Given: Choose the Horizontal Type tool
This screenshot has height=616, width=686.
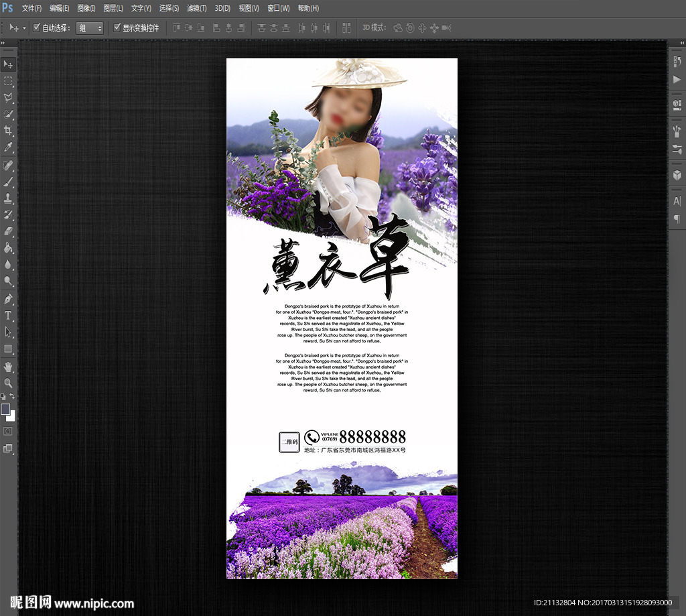Looking at the screenshot, I should [8, 315].
